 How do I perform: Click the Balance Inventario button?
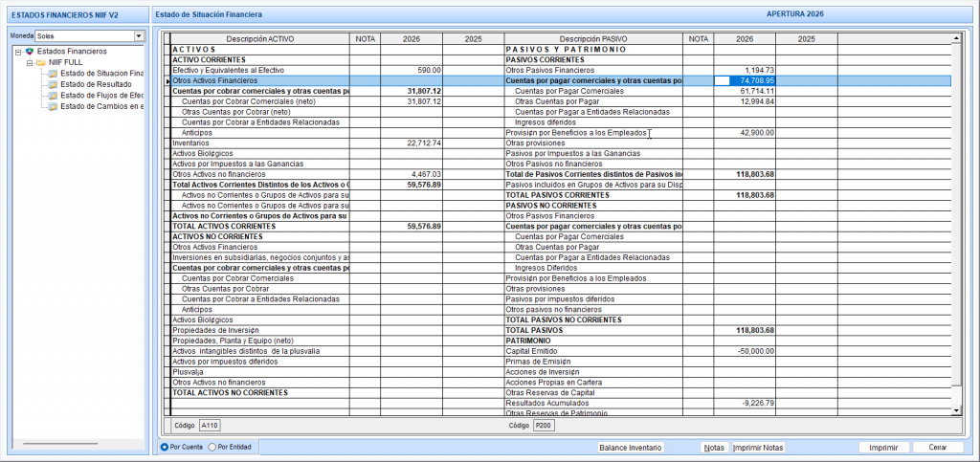click(631, 448)
